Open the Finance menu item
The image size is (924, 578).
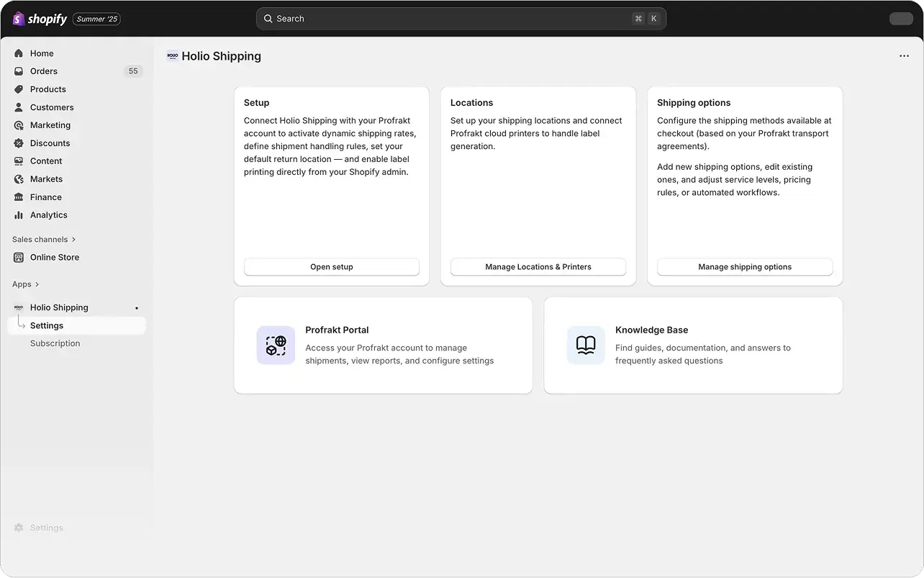click(x=45, y=197)
